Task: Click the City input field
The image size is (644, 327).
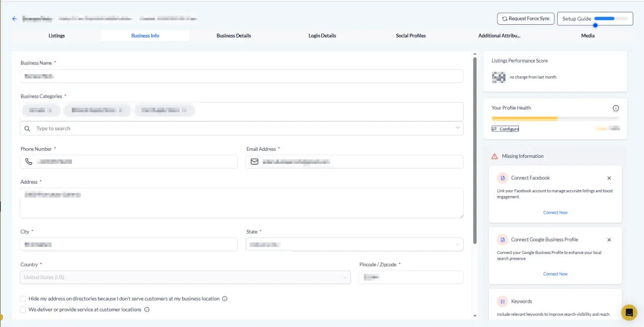Action: coord(129,244)
